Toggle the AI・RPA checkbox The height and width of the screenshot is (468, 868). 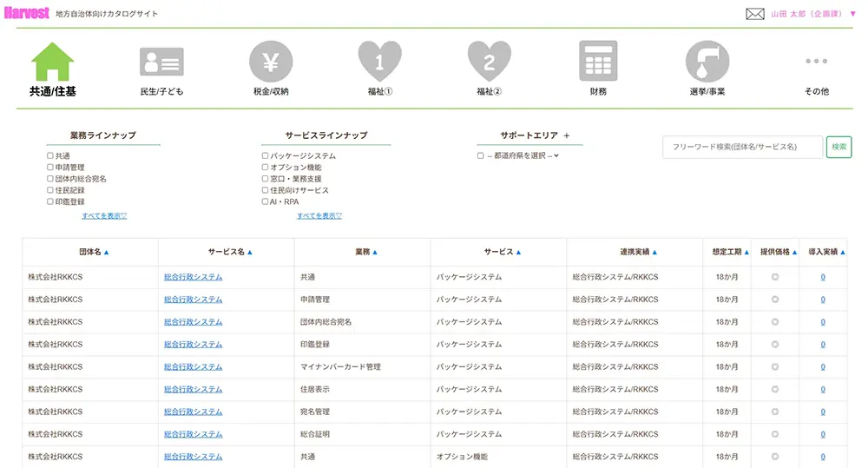266,201
